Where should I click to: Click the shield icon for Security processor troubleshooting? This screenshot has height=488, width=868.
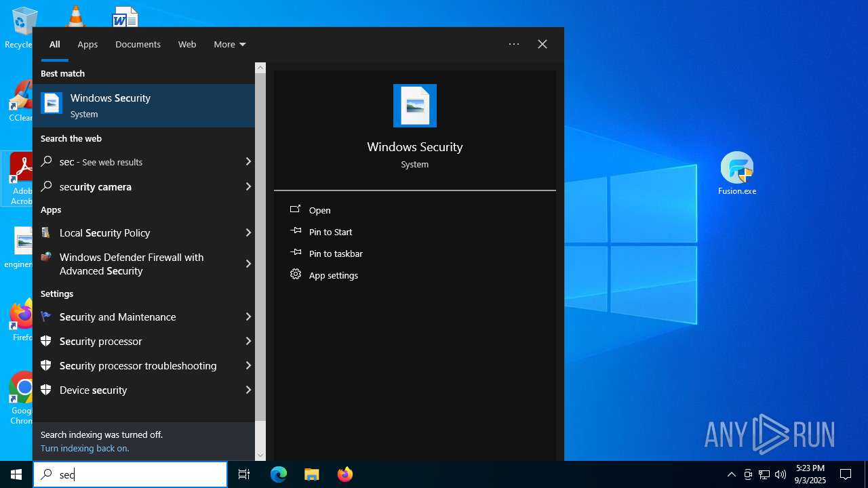(46, 365)
